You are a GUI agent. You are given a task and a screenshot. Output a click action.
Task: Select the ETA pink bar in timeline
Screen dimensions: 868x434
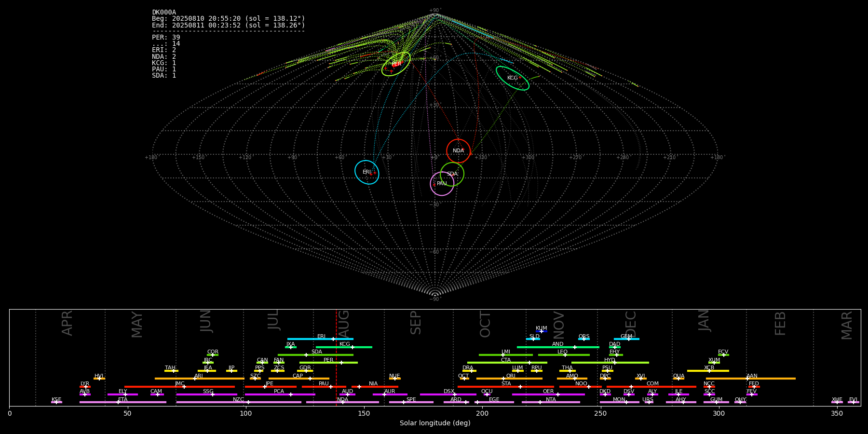click(123, 402)
